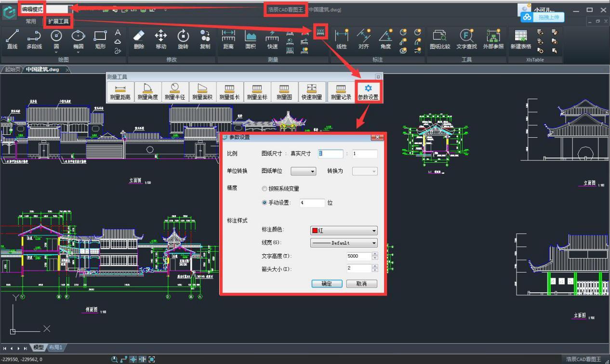Open 参数设置 gear settings button
Viewport: 610px width, 364px height.
368,91
